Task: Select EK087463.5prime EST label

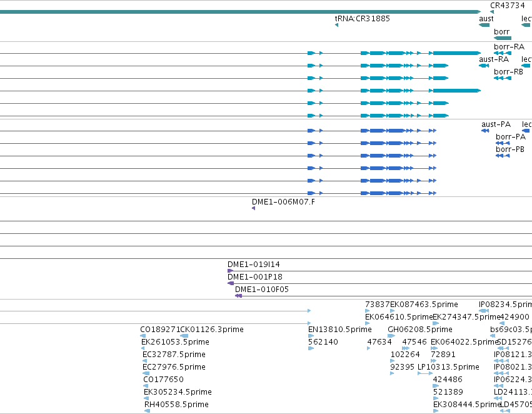Action: (x=424, y=305)
